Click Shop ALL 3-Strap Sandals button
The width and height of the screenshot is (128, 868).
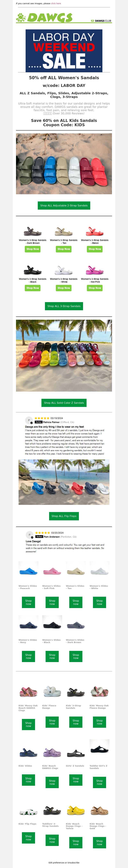(x=64, y=306)
